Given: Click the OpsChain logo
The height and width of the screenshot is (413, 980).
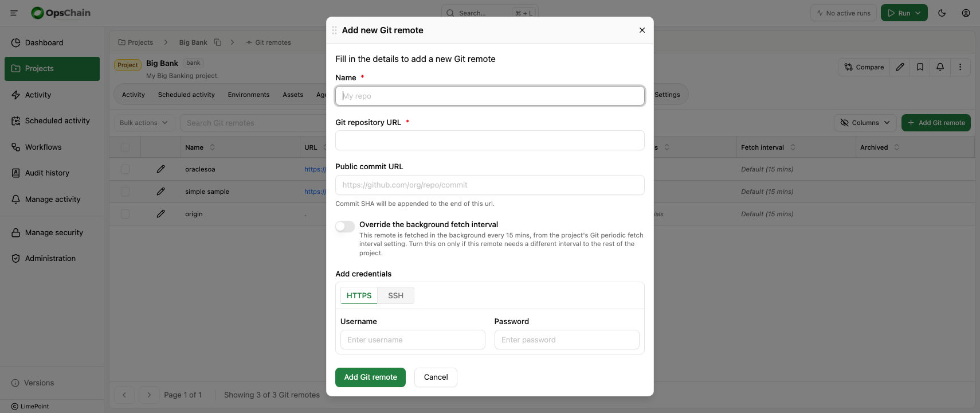Looking at the screenshot, I should pos(61,13).
